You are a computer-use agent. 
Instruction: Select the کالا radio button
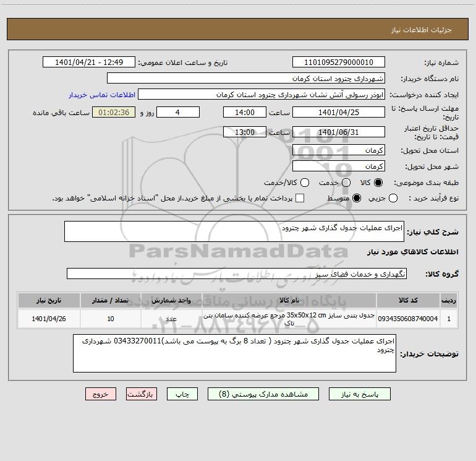378,183
